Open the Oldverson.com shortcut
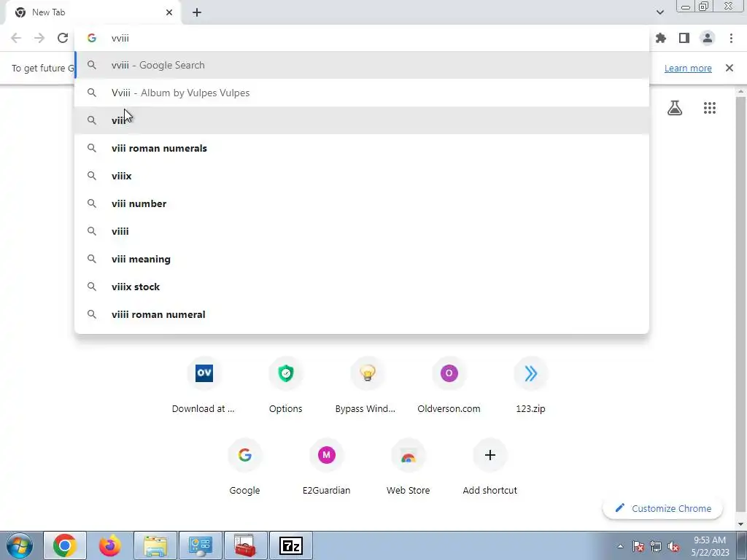The image size is (747, 560). tap(449, 385)
